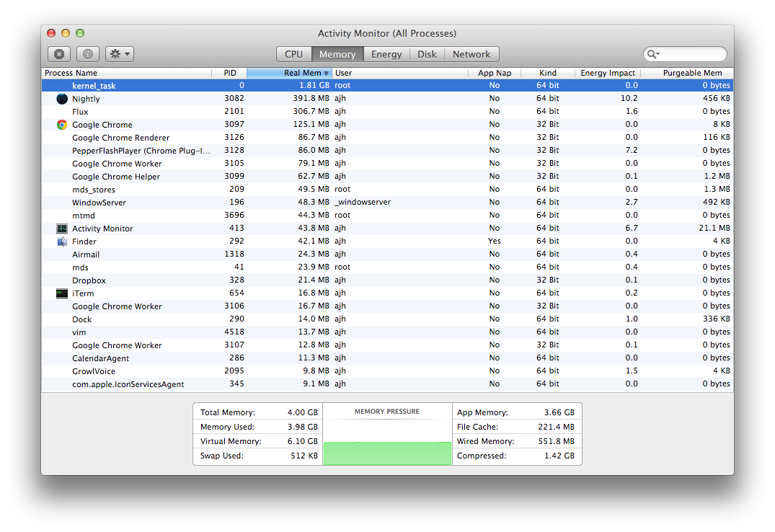Switch to the Memory tab

337,54
